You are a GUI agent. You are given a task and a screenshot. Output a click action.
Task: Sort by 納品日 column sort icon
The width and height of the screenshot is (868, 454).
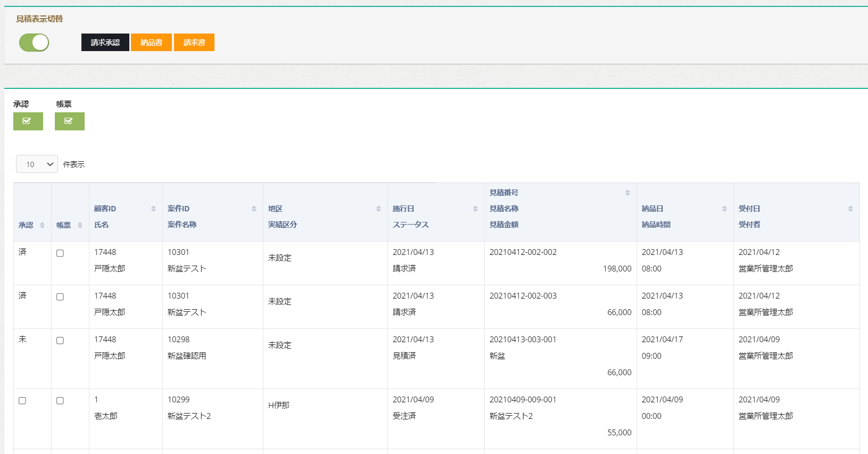(x=724, y=209)
